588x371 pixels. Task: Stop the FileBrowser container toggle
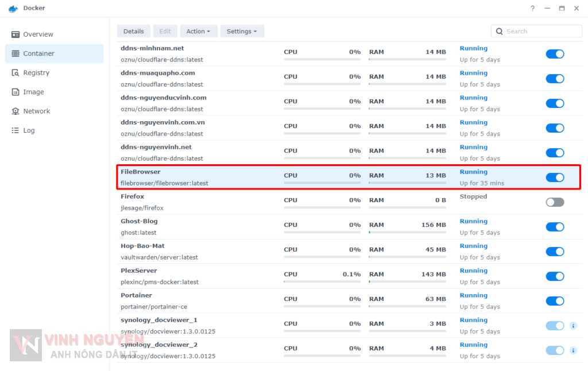[555, 177]
